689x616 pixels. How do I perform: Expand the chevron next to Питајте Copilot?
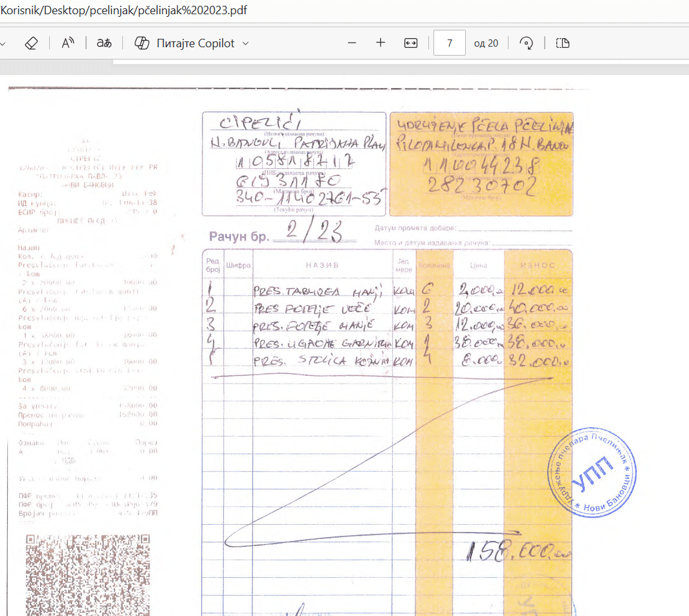pyautogui.click(x=245, y=43)
